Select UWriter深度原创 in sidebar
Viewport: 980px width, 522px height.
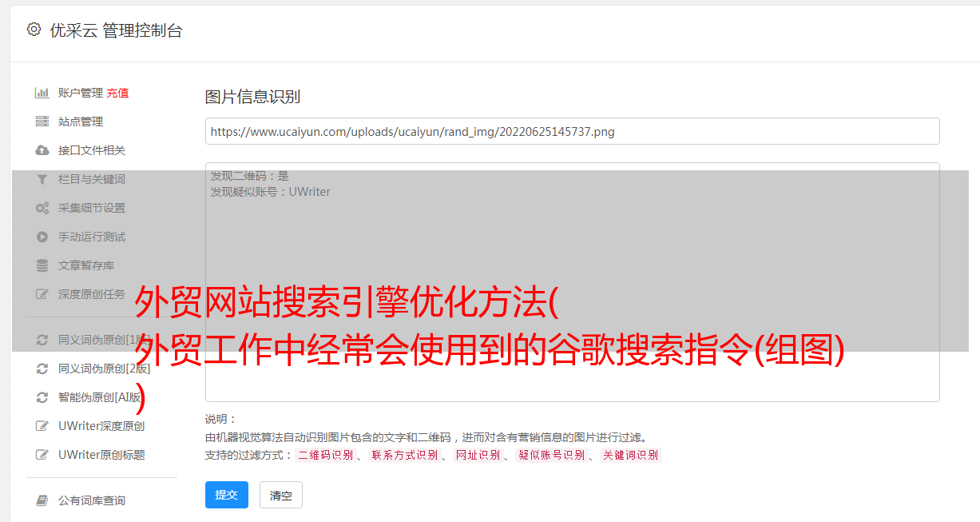coord(101,426)
